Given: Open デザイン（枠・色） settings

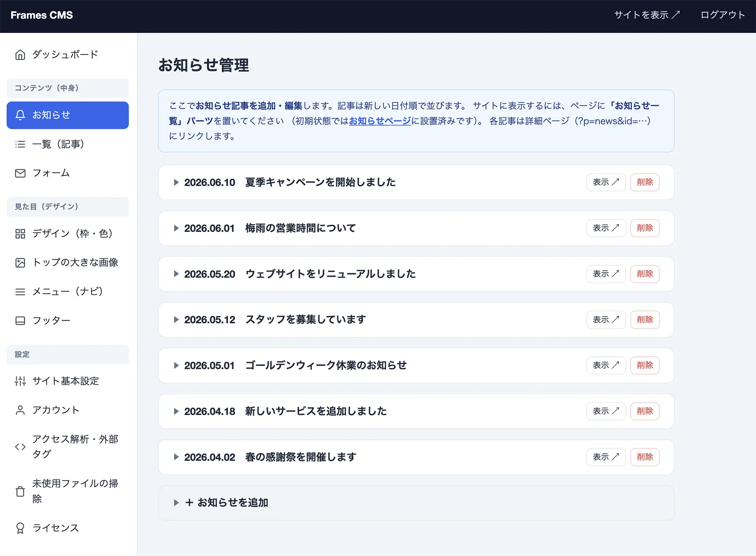Looking at the screenshot, I should coord(68,234).
